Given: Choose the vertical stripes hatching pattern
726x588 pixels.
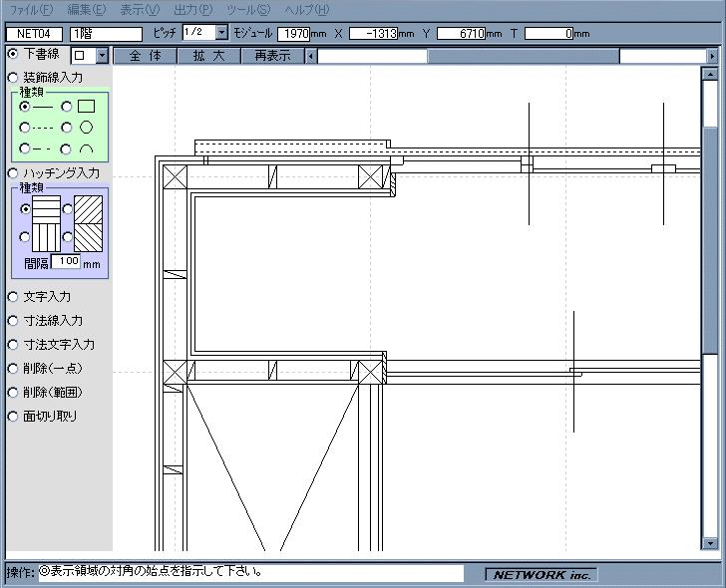Looking at the screenshot, I should 25,237.
